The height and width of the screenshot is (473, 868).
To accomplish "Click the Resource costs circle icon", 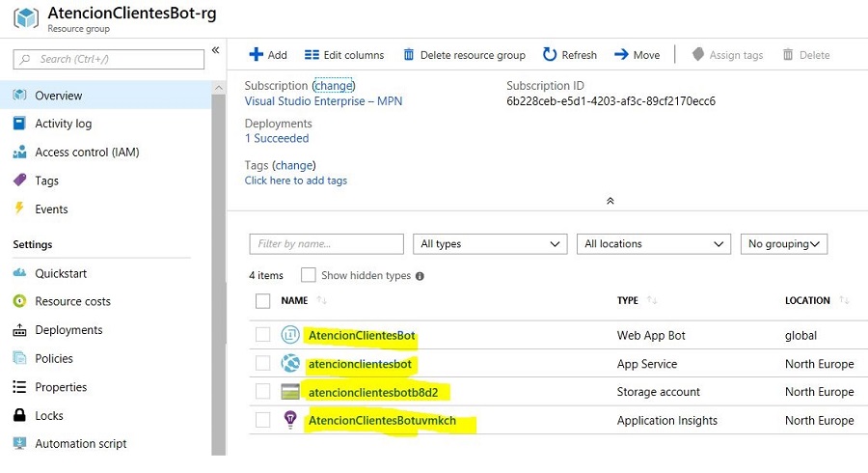I will [19, 301].
